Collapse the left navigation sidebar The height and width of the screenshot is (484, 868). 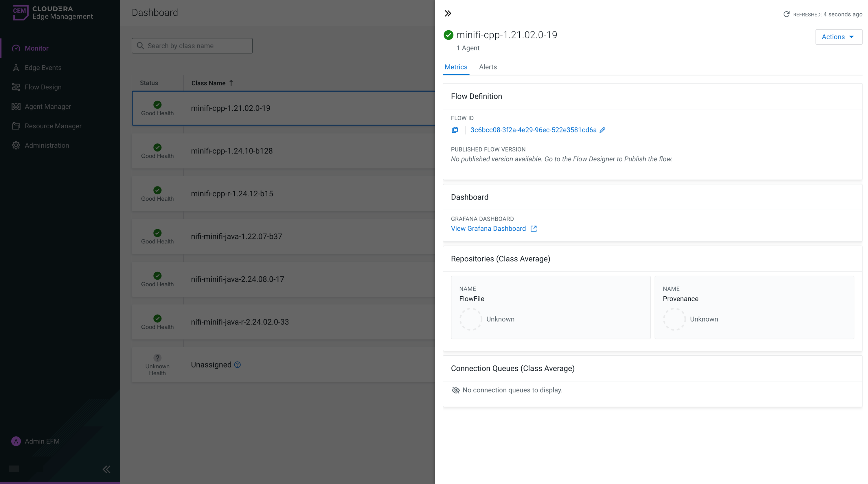click(x=106, y=469)
